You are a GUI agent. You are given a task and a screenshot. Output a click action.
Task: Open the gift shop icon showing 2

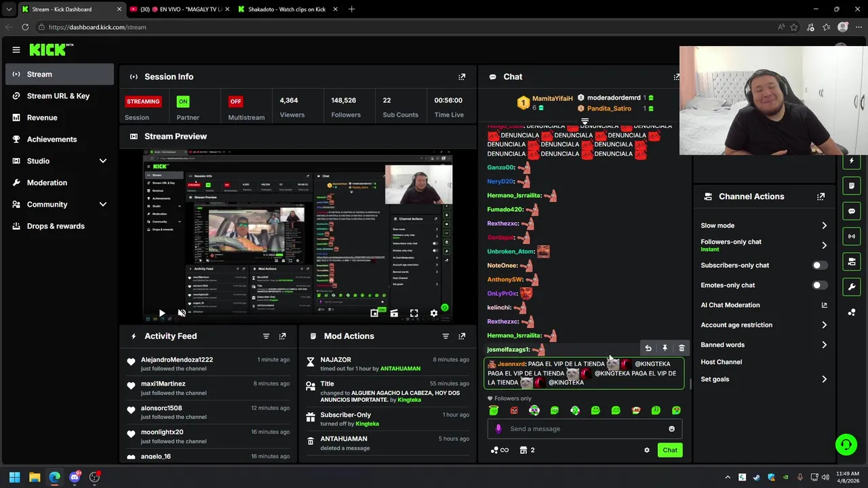pos(527,450)
